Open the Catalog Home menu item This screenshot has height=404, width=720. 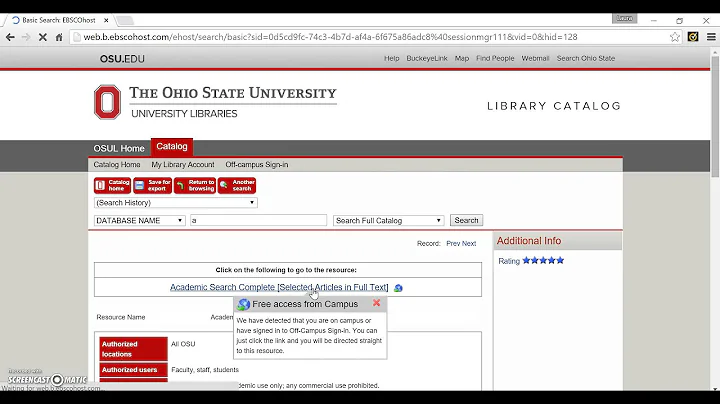117,164
